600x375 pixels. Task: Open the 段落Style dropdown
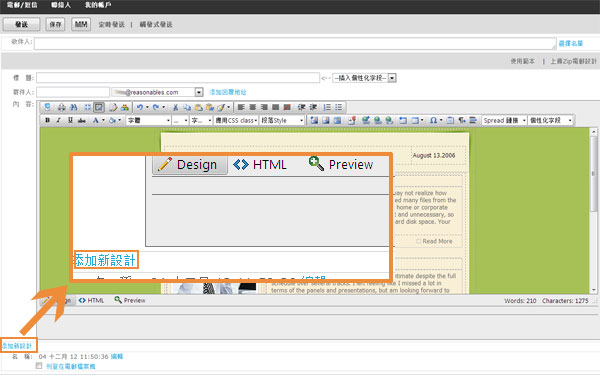tap(282, 120)
